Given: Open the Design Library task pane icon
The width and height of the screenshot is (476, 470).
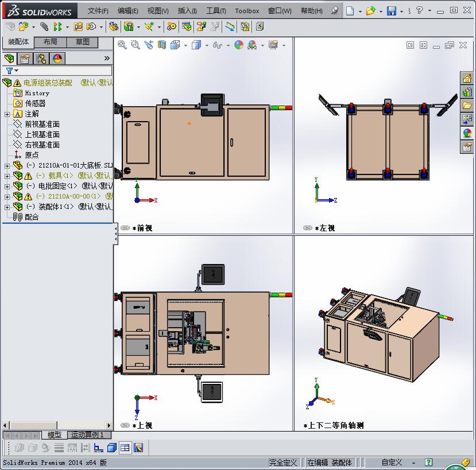Looking at the screenshot, I should point(467,92).
